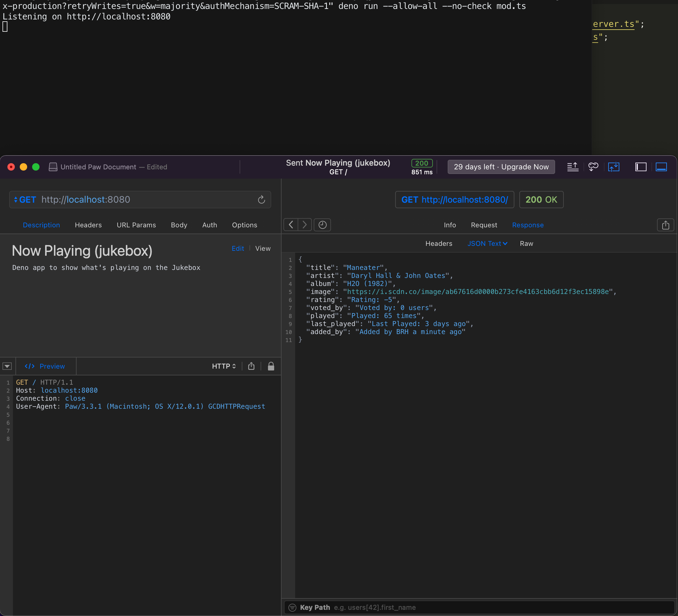Click the forward navigation arrow above the response
The image size is (678, 616).
304,225
